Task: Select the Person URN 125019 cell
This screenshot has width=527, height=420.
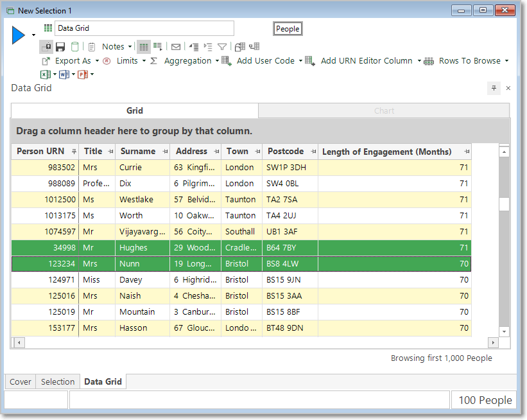Action: click(x=45, y=311)
